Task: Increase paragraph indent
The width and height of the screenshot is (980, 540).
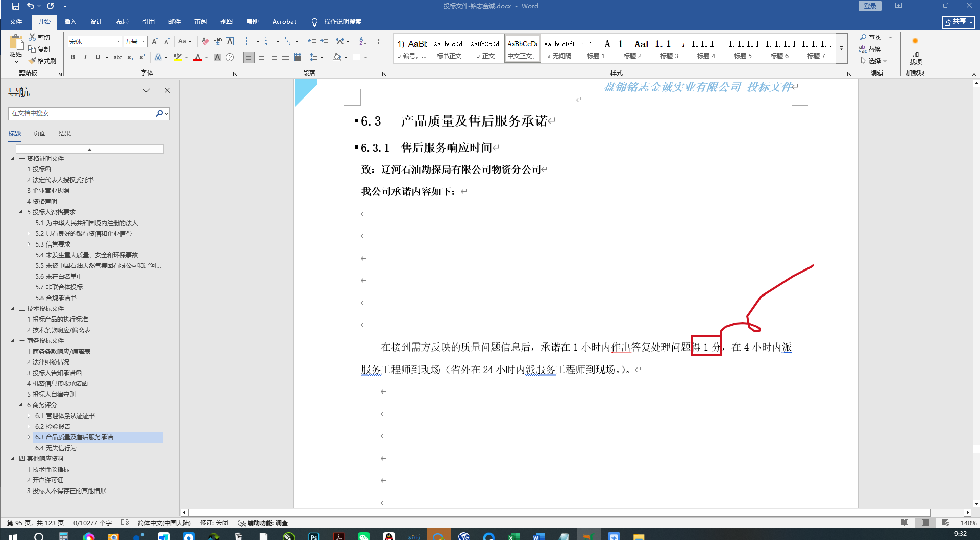Action: click(324, 41)
